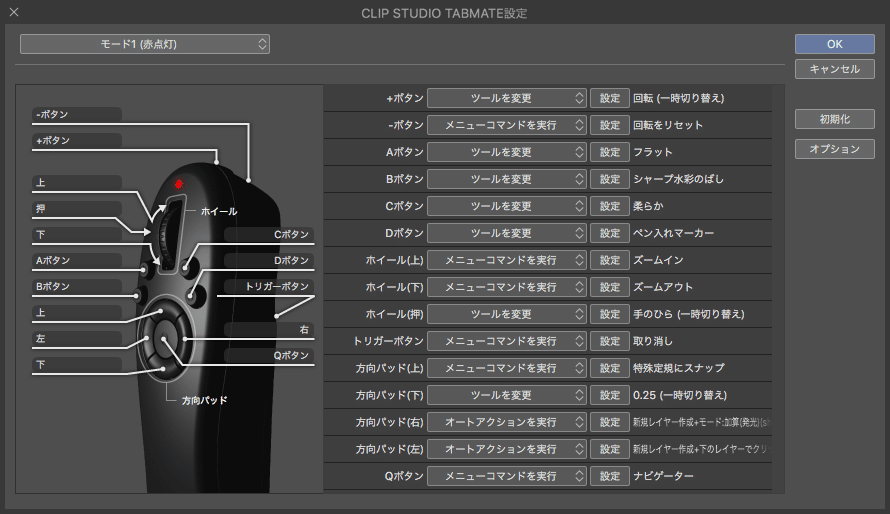The height and width of the screenshot is (514, 890).
Task: Click 設定 for the ホイール(押) row
Action: (610, 314)
